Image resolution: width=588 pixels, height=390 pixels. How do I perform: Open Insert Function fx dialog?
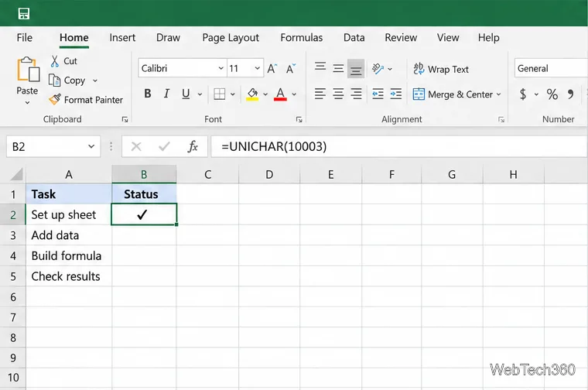193,146
